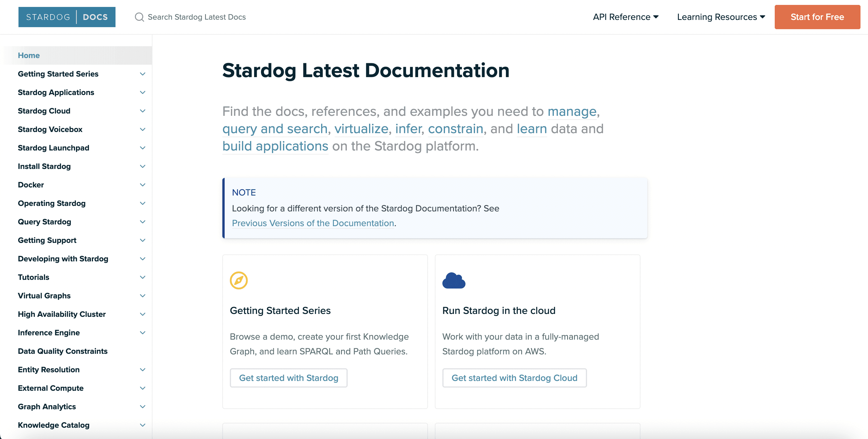Follow the 'build applications' link
868x439 pixels.
tap(275, 146)
